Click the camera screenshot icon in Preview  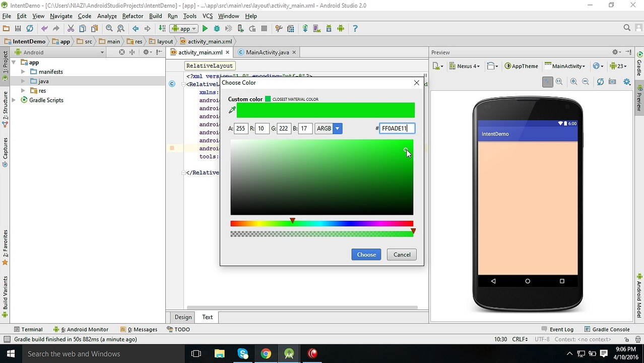[612, 82]
